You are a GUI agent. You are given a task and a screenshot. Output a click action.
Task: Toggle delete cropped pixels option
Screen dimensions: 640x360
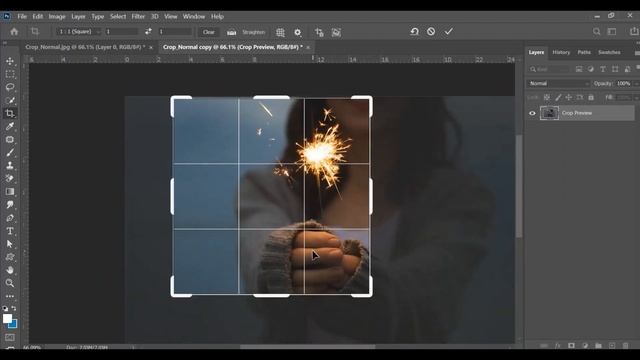(319, 32)
